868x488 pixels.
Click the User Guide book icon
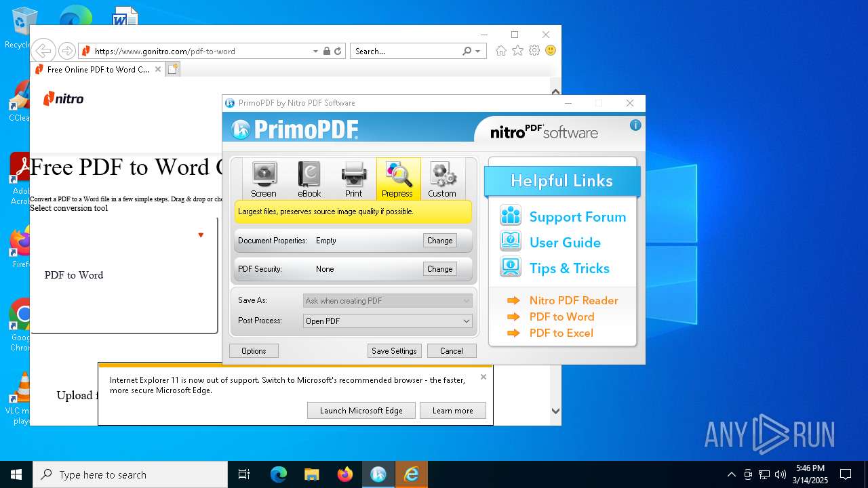[511, 241]
